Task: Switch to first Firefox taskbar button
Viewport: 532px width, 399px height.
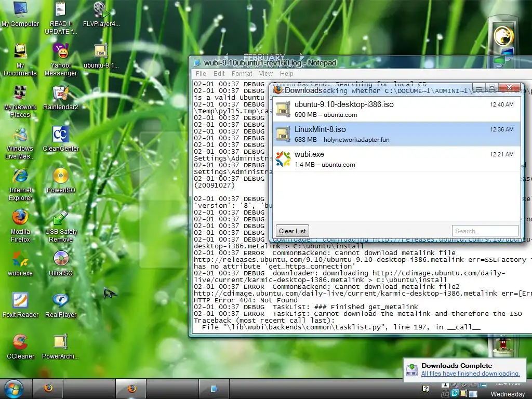Action: [x=48, y=389]
